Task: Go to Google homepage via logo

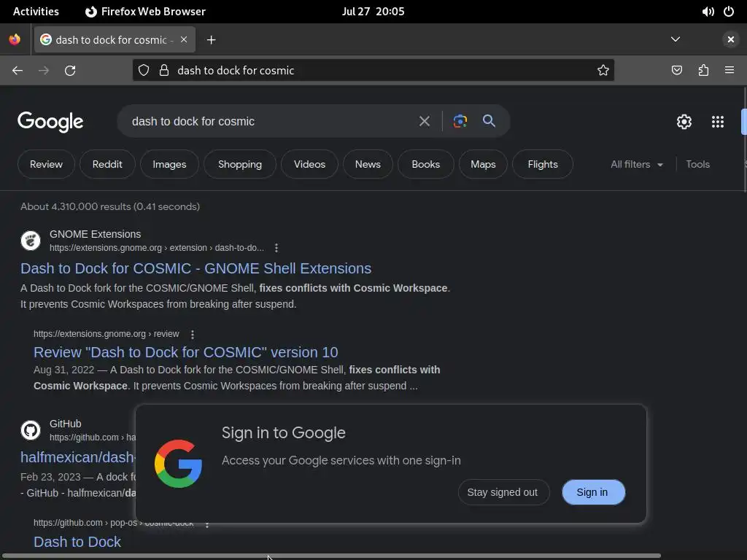Action: [50, 122]
